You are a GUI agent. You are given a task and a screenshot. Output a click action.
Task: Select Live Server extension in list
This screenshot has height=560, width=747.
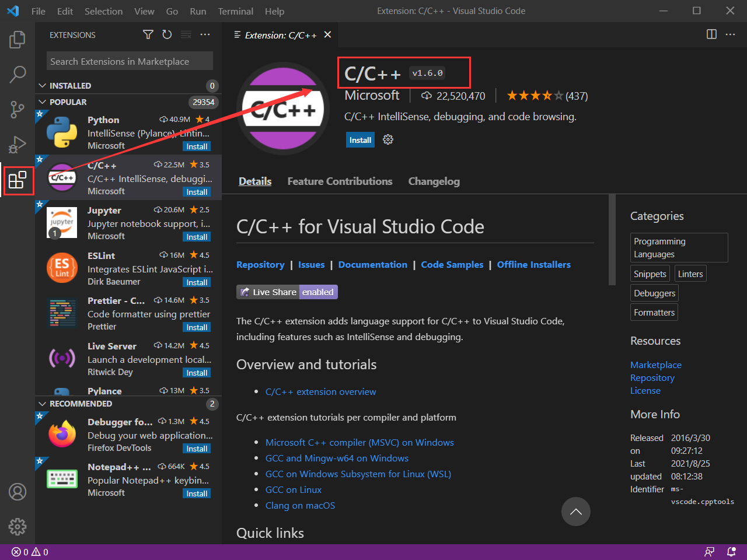click(128, 358)
